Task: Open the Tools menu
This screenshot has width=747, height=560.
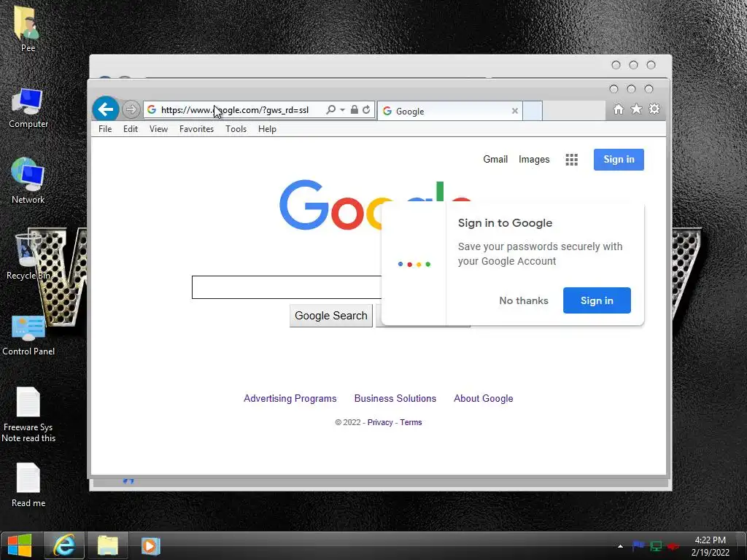Action: pos(236,129)
